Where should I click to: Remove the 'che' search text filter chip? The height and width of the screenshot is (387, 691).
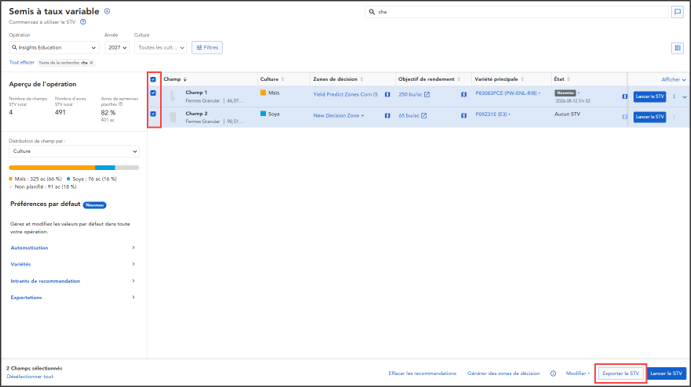click(91, 63)
